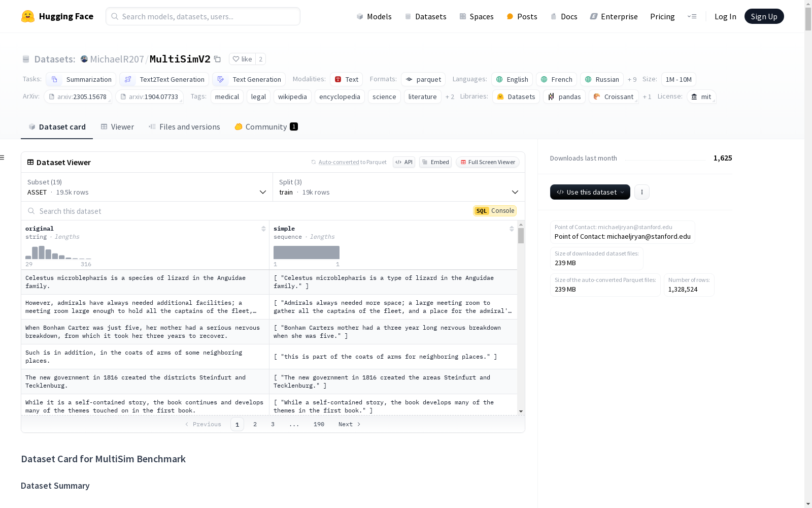Go to the Pricing page
This screenshot has width=812, height=508.
tap(662, 16)
